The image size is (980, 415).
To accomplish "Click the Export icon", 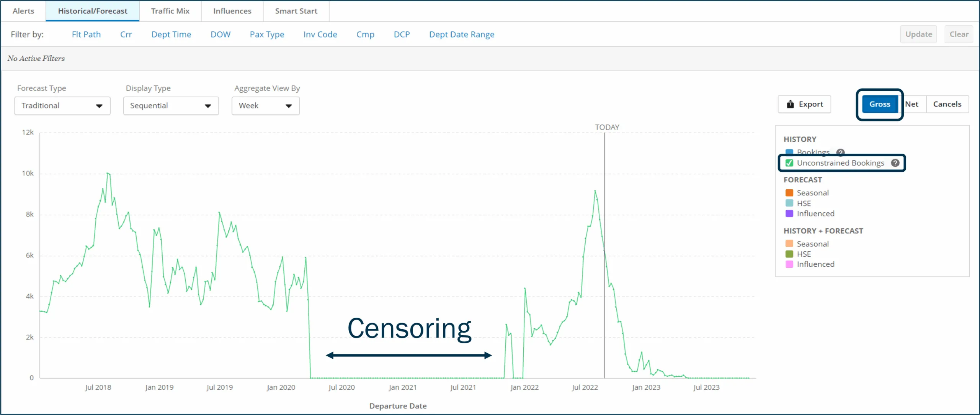I will (x=790, y=104).
